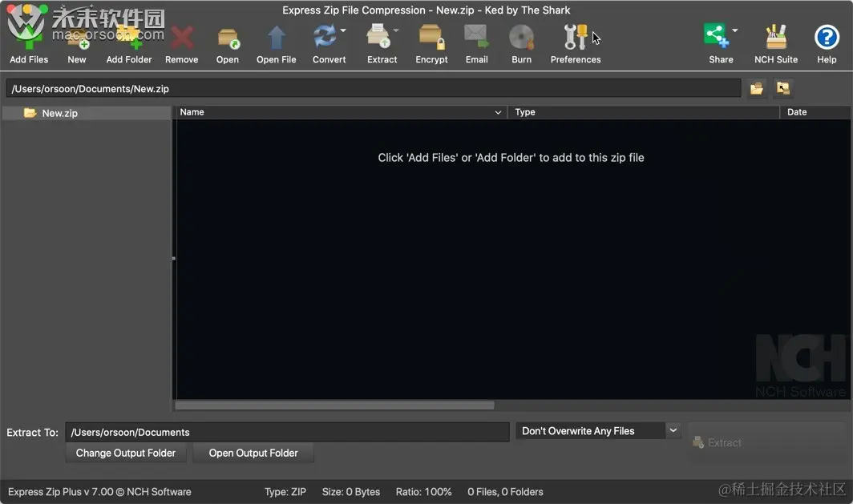Click the Open Output Folder button
Image resolution: width=853 pixels, height=504 pixels.
[x=253, y=453]
